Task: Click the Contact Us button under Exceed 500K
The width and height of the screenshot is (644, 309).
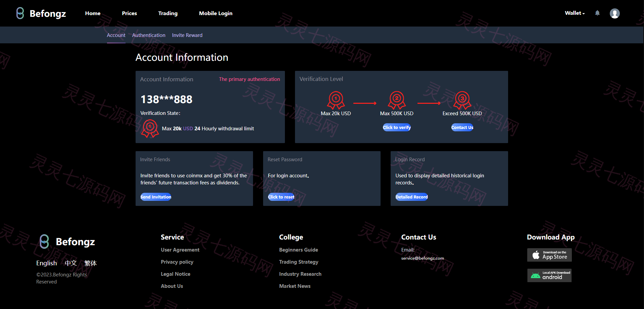Action: point(462,127)
